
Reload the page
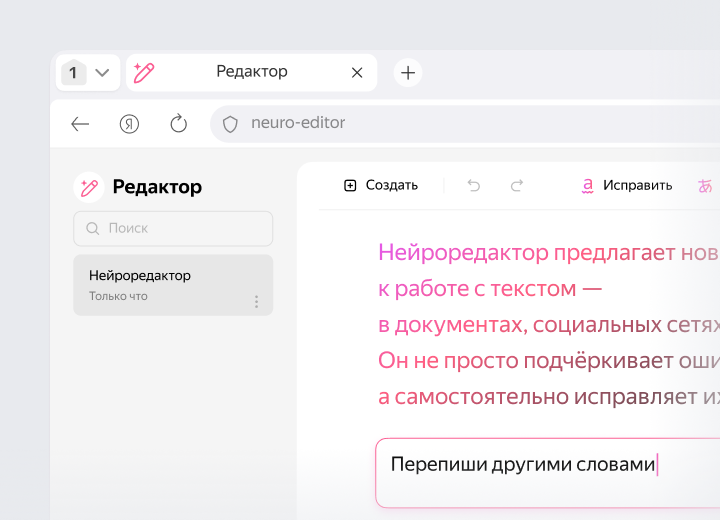point(179,123)
